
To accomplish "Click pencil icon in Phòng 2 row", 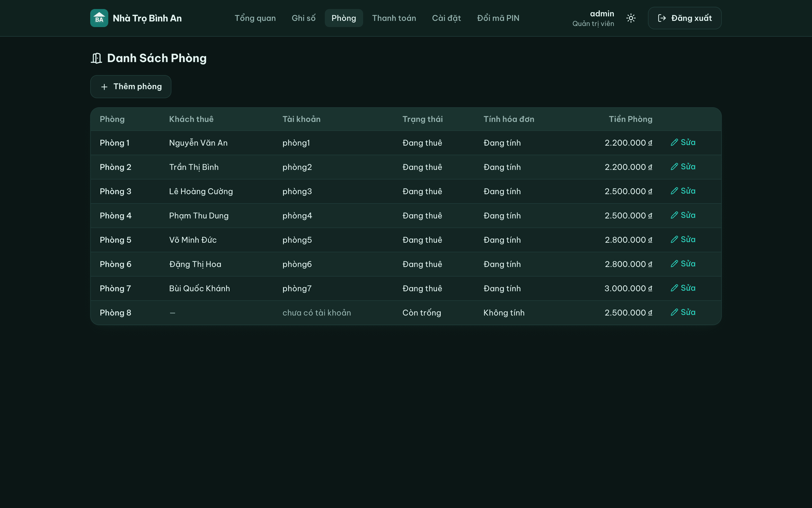I will (674, 167).
